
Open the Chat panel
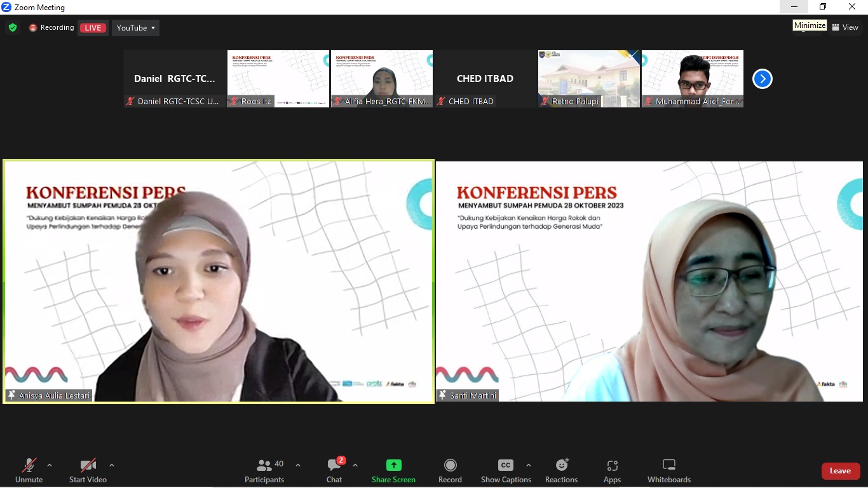pyautogui.click(x=334, y=471)
